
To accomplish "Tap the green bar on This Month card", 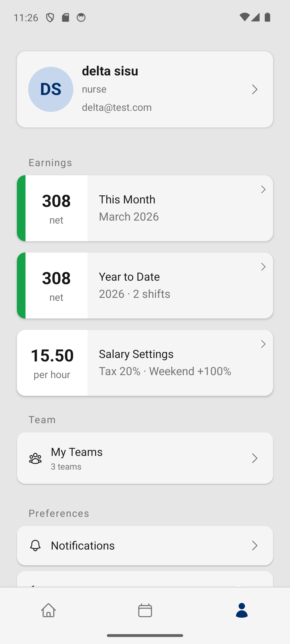I will [x=21, y=208].
